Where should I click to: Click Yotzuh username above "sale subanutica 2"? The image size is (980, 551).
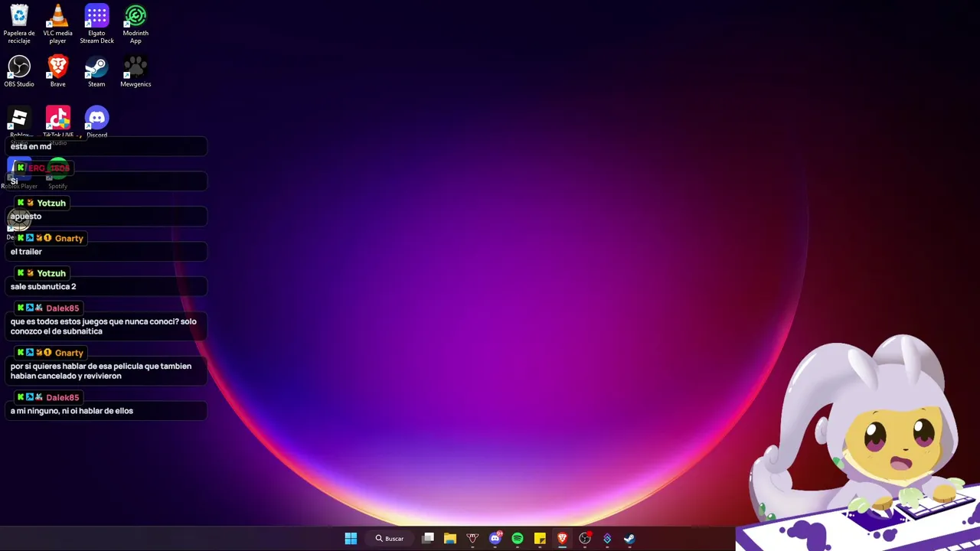[x=51, y=273]
